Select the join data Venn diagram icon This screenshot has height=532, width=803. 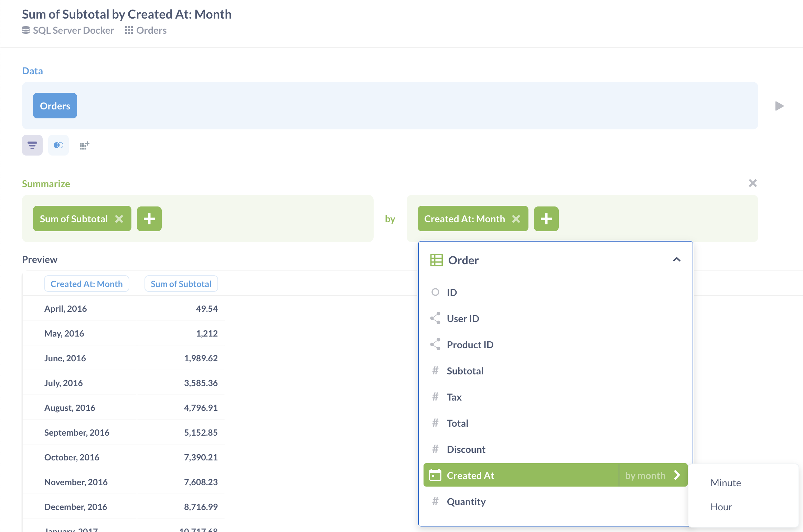click(x=58, y=145)
